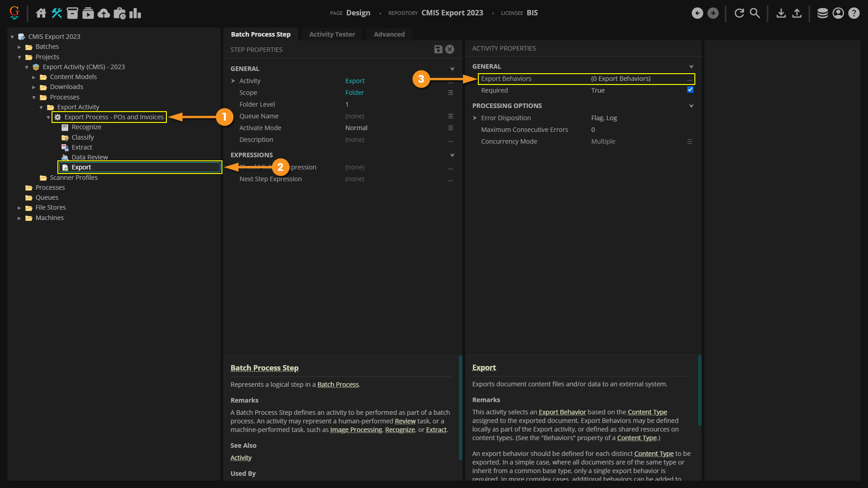Screen dimensions: 868x488
Task: Click the search magnifier icon
Action: pyautogui.click(x=755, y=13)
